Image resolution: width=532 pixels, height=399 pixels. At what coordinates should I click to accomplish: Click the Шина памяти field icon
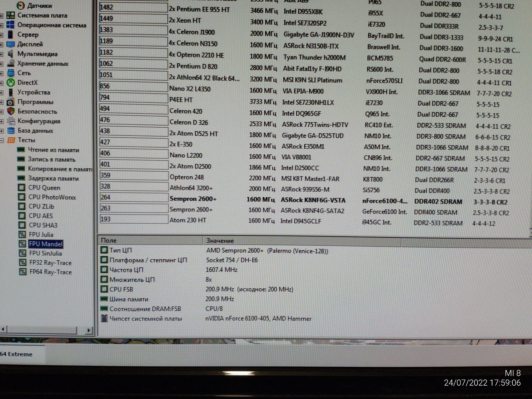[104, 299]
